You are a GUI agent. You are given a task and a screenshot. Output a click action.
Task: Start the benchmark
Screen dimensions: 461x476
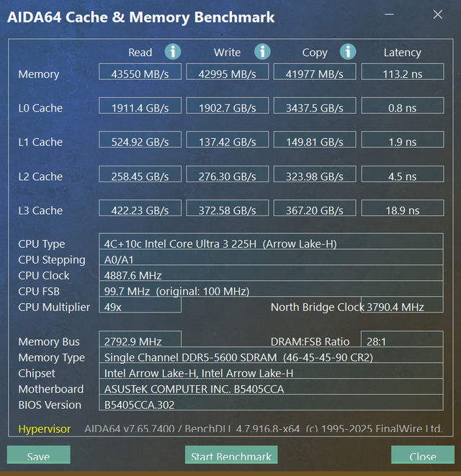pos(231,454)
